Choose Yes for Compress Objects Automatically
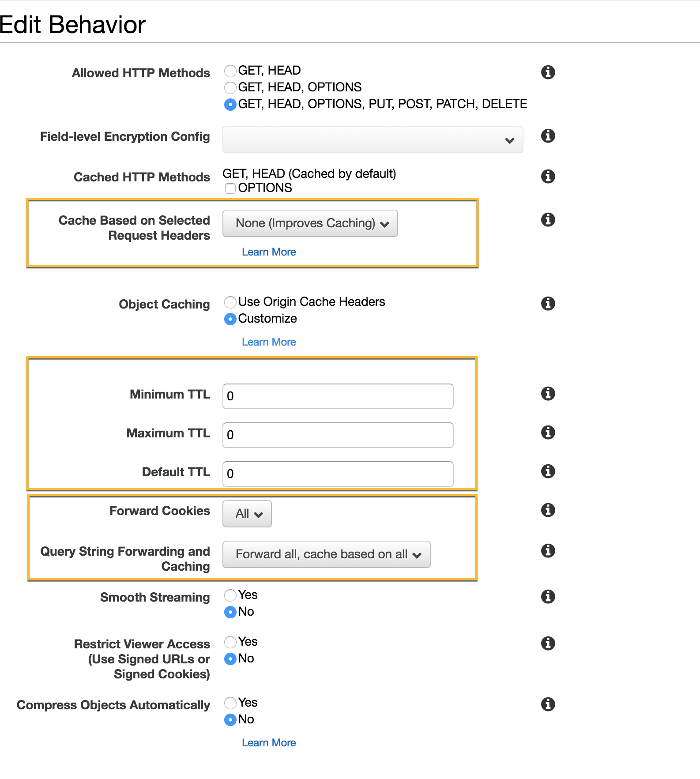Viewport: 700px width, 779px height. [x=230, y=703]
